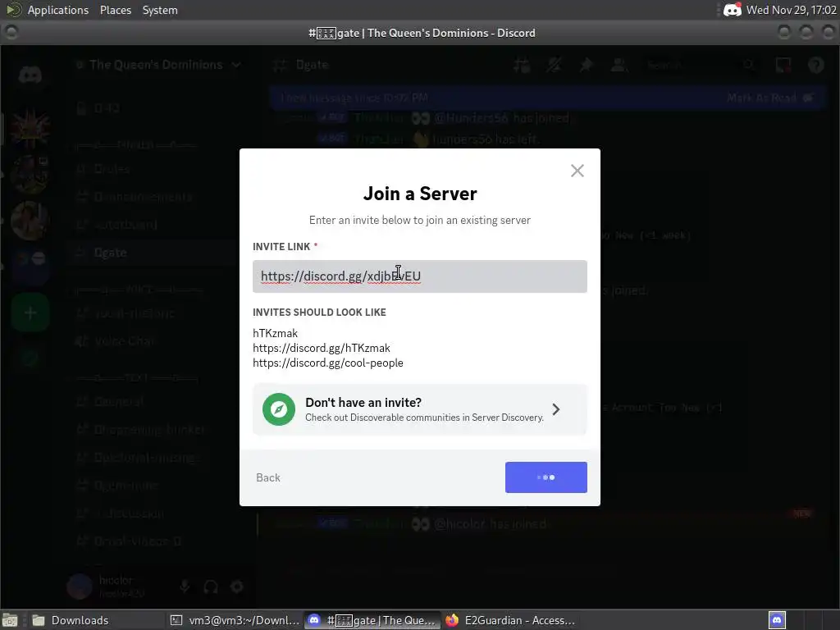Click the example link discord.gg/cool-people

click(x=328, y=363)
